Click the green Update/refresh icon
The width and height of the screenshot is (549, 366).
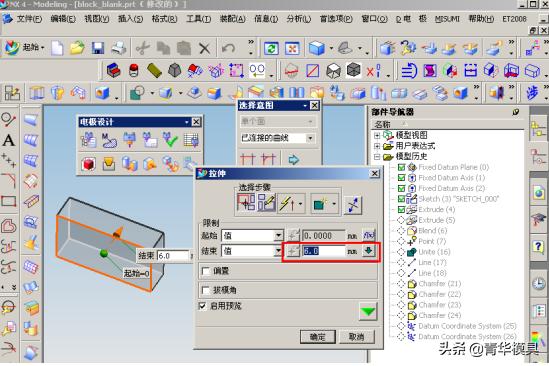[271, 48]
